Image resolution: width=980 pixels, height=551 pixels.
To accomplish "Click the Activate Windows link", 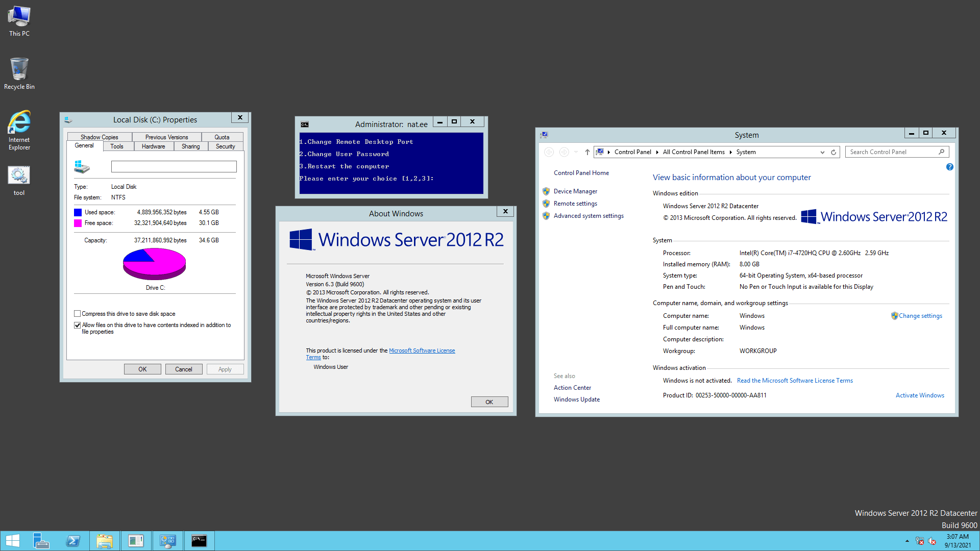I will (x=920, y=395).
